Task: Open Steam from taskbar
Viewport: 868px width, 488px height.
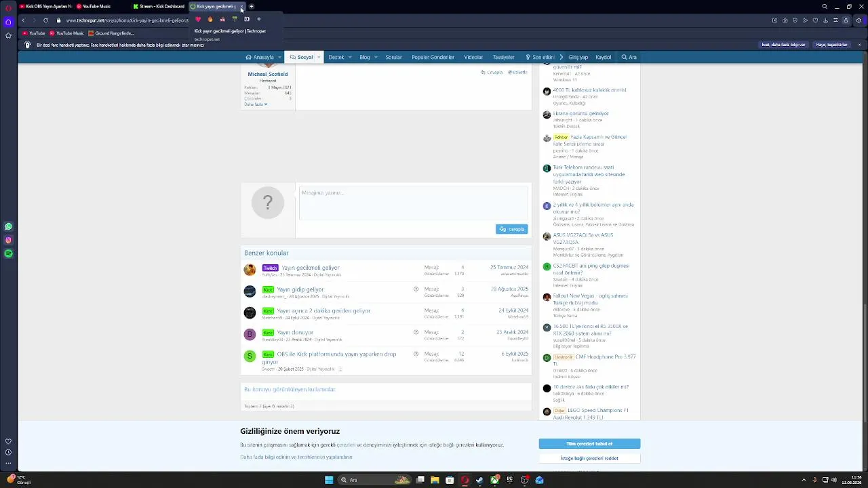Action: [479, 480]
